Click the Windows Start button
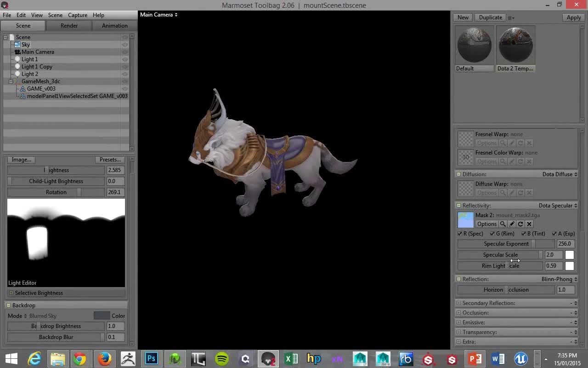The height and width of the screenshot is (368, 588). [11, 358]
